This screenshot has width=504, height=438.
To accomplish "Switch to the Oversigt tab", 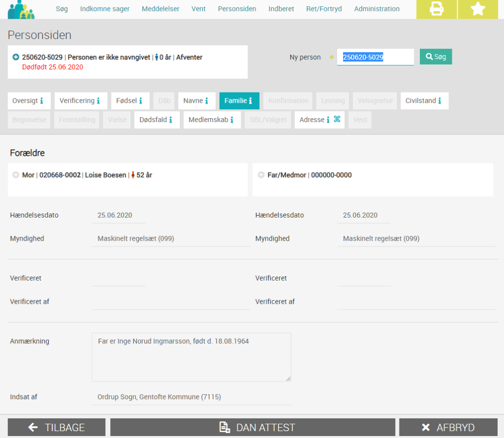I will 29,101.
